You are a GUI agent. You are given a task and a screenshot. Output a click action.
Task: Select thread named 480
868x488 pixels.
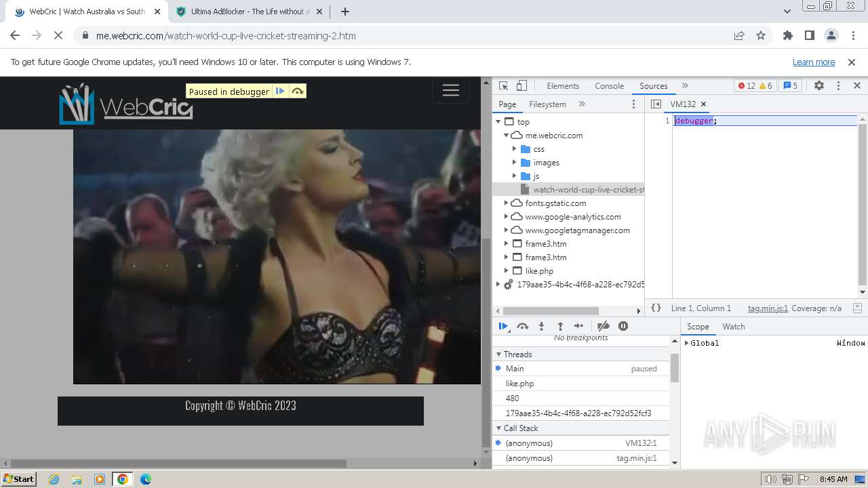(580, 399)
